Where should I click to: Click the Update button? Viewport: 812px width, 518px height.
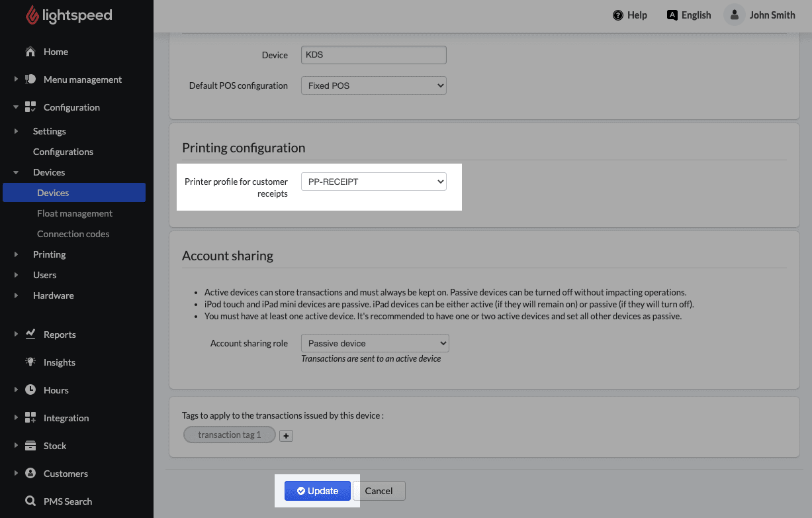[x=317, y=491]
